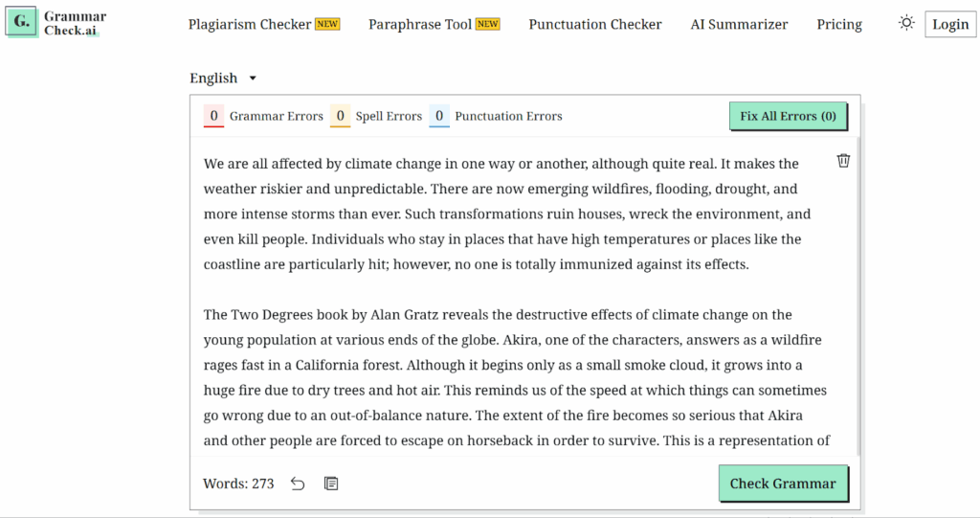Open the English language dropdown
Viewport: 980px width, 518px height.
click(x=223, y=79)
